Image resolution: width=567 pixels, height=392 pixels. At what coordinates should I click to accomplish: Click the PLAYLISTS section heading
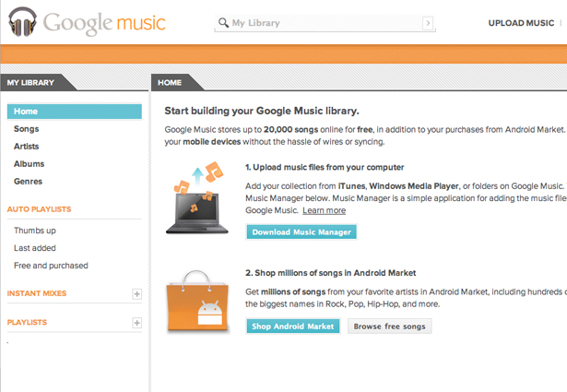pyautogui.click(x=27, y=322)
